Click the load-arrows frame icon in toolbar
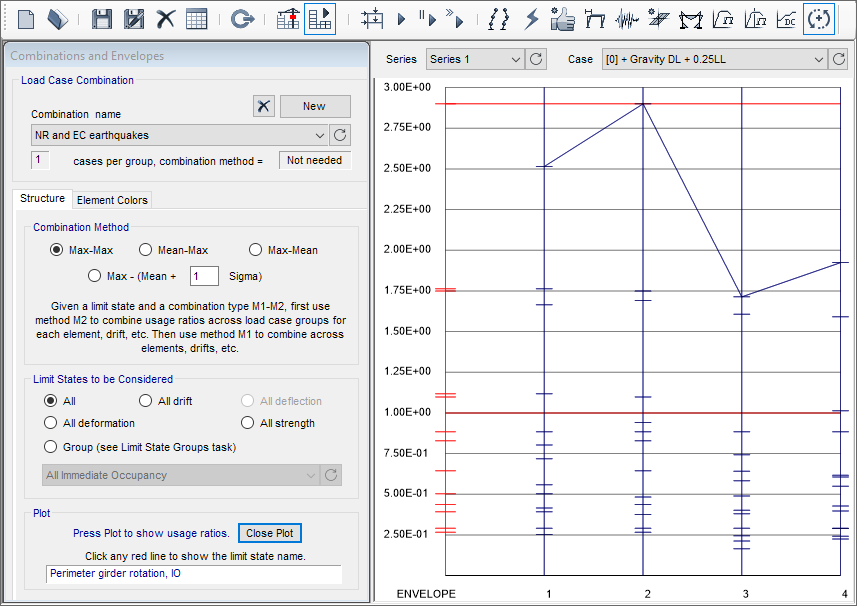857x606 pixels. (372, 19)
